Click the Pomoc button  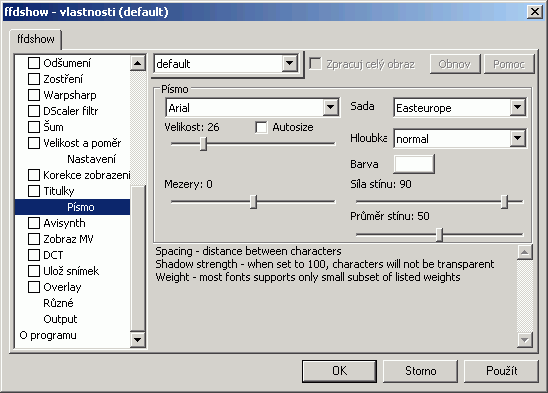click(509, 64)
